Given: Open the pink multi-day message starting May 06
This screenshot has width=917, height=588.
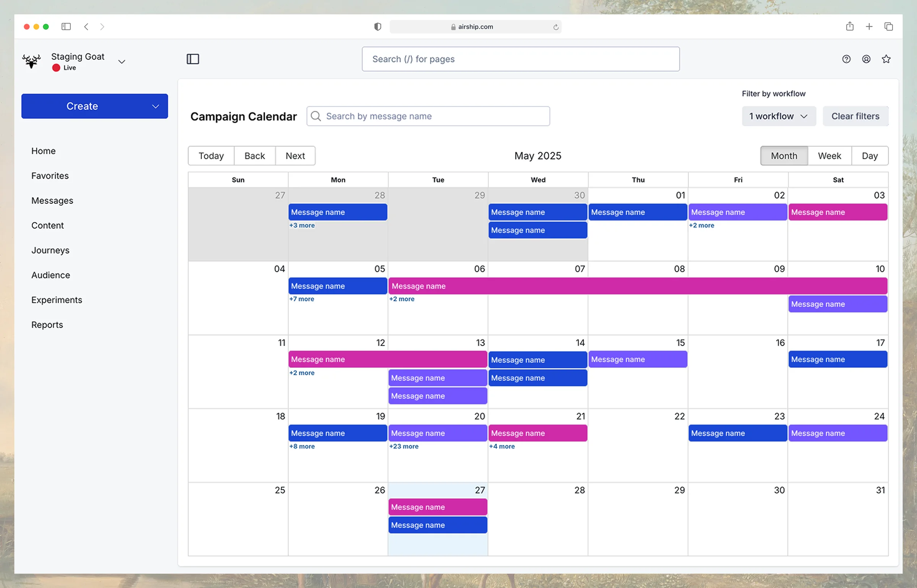Looking at the screenshot, I should (638, 286).
